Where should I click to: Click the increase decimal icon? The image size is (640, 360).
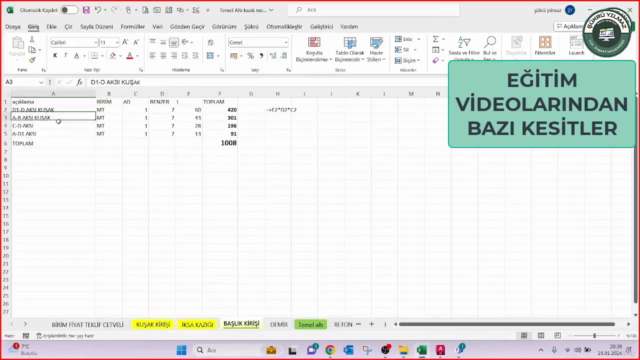273,56
